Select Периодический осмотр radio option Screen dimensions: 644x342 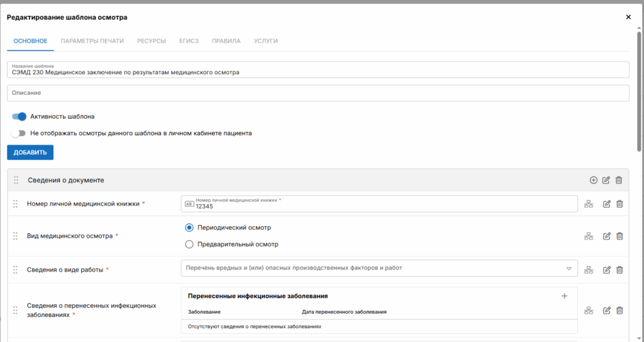[x=189, y=228]
